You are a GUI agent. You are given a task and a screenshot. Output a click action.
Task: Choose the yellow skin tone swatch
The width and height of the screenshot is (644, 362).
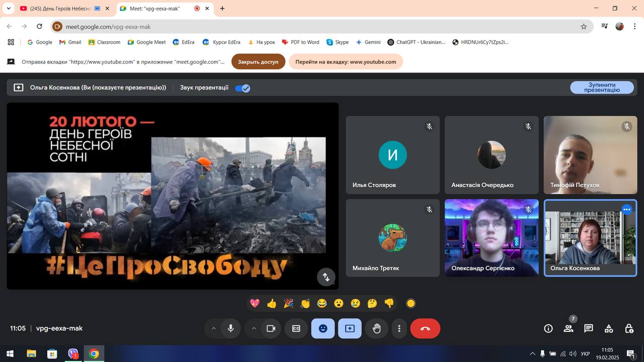pos(411,303)
